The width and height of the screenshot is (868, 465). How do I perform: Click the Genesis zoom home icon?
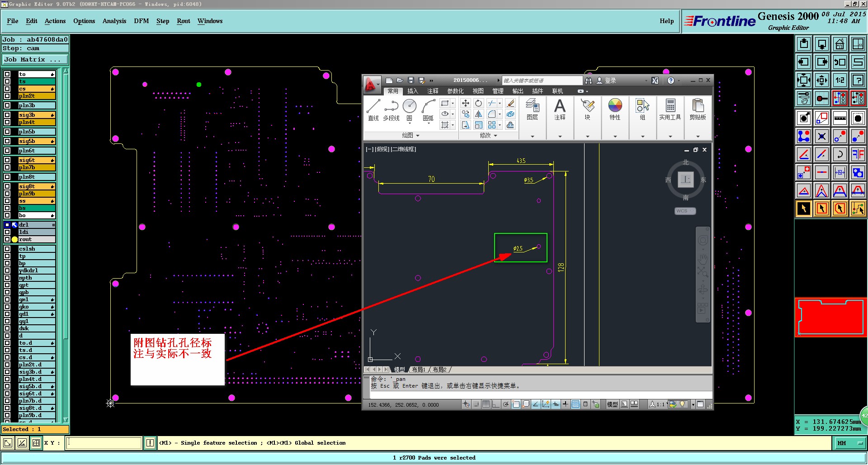[x=840, y=44]
